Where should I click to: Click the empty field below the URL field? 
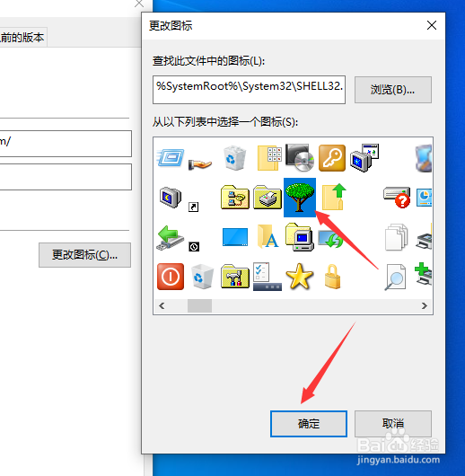click(66, 177)
